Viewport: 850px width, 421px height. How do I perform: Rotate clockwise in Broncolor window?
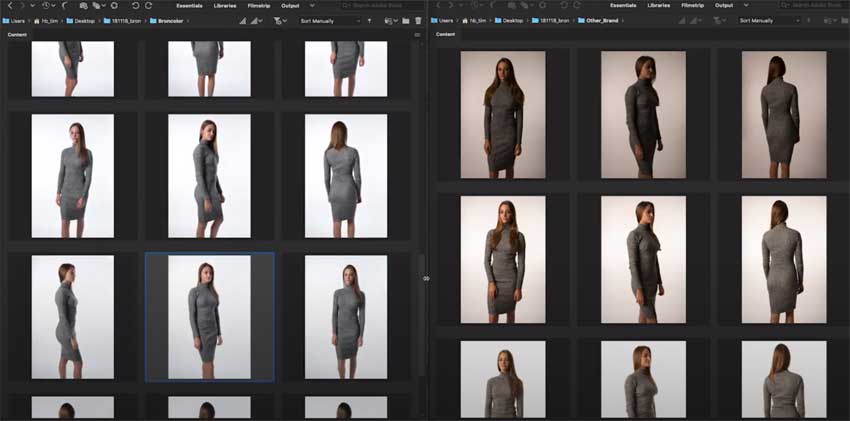[149, 5]
